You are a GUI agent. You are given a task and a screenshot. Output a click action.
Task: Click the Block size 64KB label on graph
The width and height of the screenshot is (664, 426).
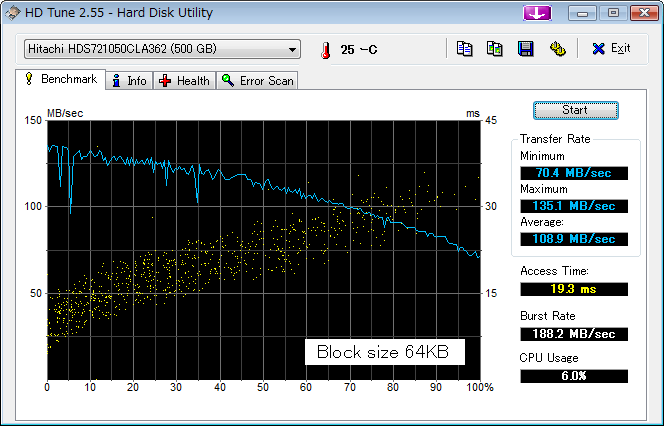point(382,352)
